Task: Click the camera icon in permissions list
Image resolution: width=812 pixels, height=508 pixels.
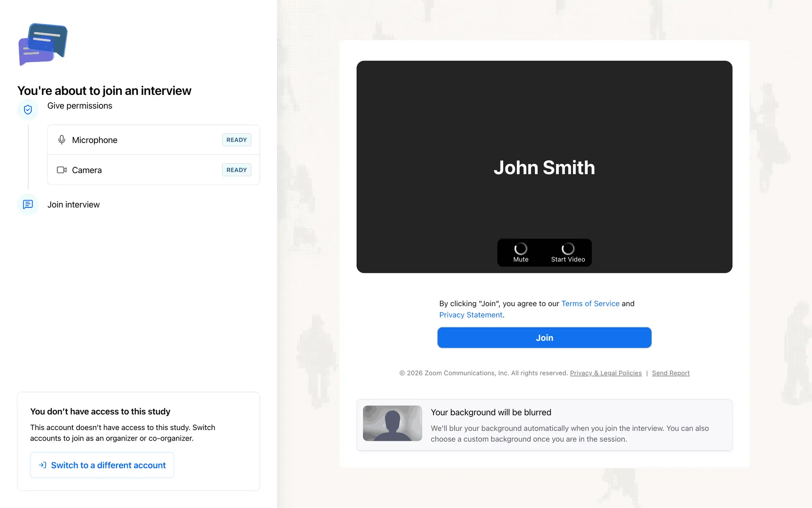Action: 62,170
